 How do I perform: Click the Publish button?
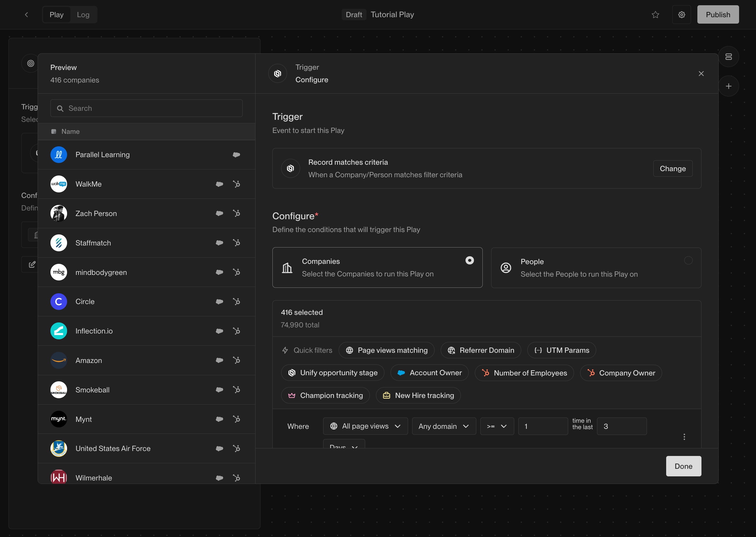[717, 15]
